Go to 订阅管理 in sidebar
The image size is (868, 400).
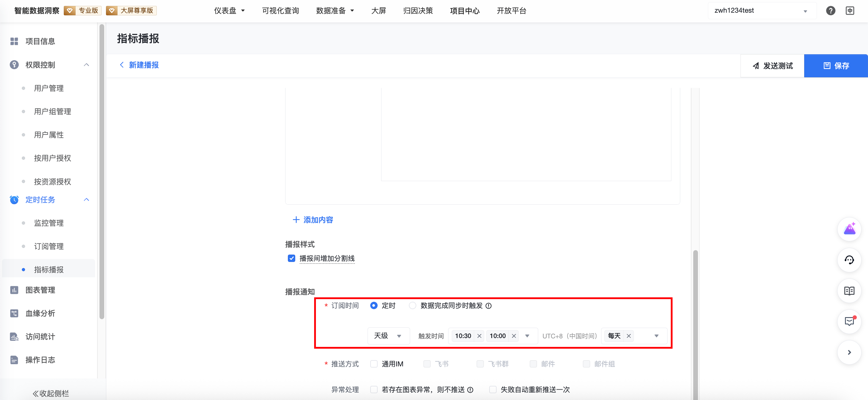(x=49, y=246)
